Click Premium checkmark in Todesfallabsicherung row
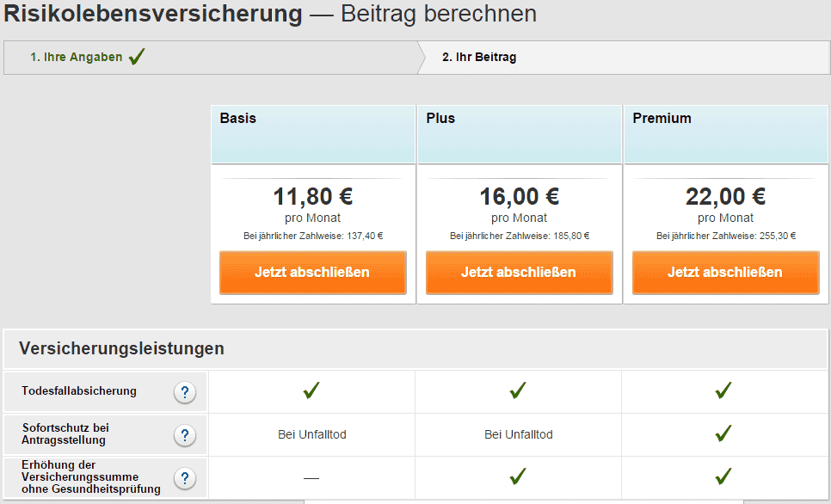This screenshot has width=831, height=504. [x=723, y=390]
